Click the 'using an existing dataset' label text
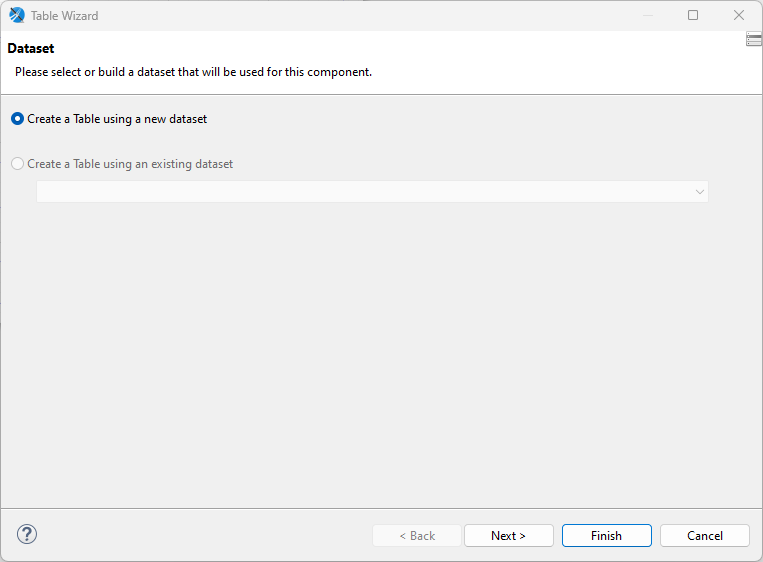This screenshot has width=763, height=562. coord(130,164)
